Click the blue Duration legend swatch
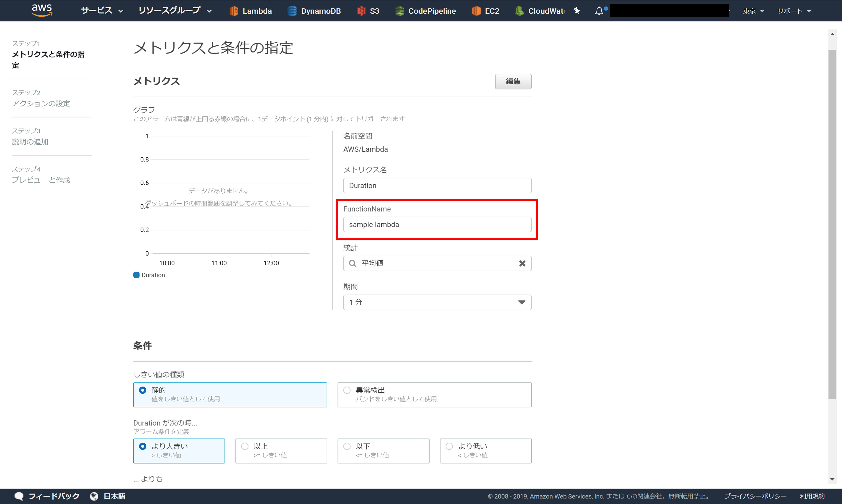The width and height of the screenshot is (842, 504). click(x=137, y=275)
